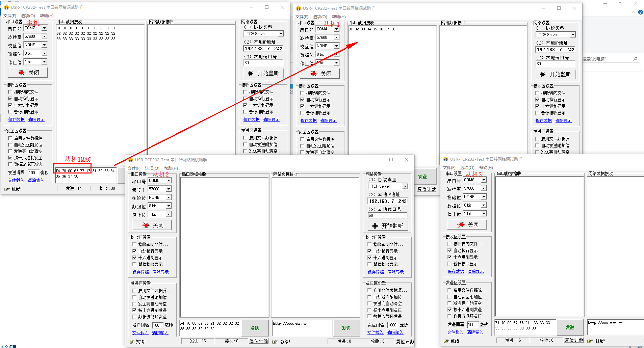Click the black circle 开始监听 icon in the COM5 window
This screenshot has height=348, width=644.
[375, 226]
